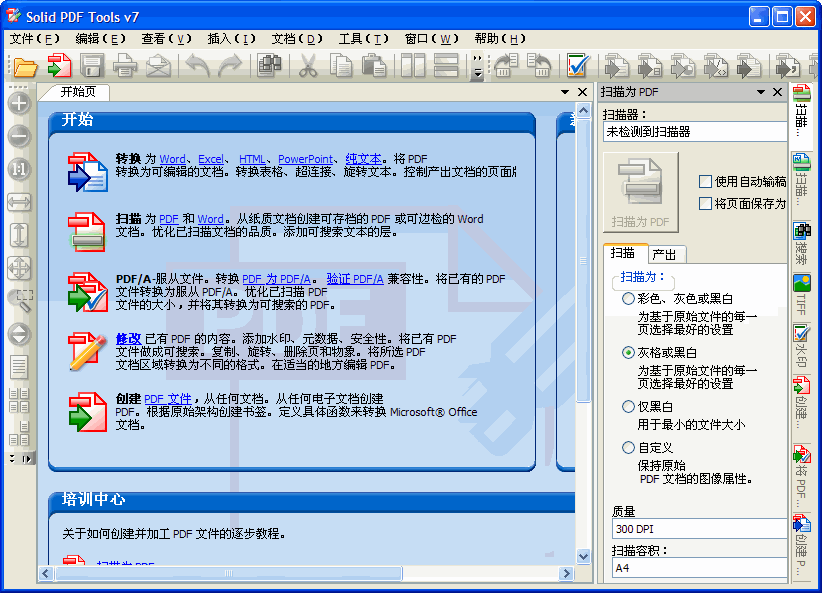Open the 验证 PDF/A link
822x593 pixels.
pyautogui.click(x=355, y=279)
